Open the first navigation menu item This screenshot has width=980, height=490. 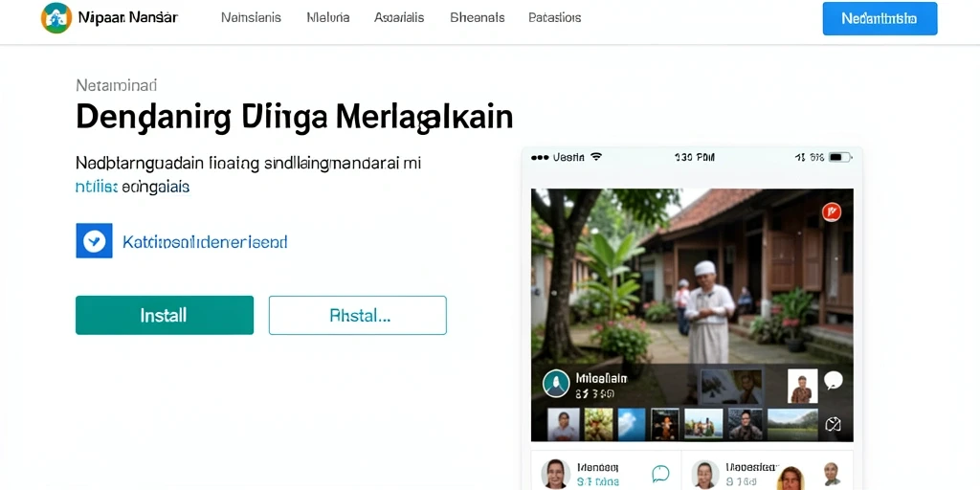point(251,18)
